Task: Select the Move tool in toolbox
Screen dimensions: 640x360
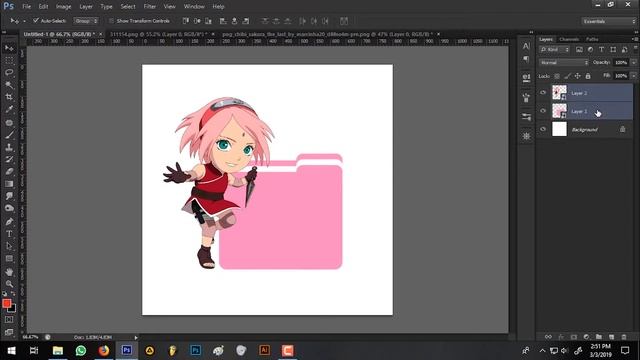Action: (x=9, y=48)
